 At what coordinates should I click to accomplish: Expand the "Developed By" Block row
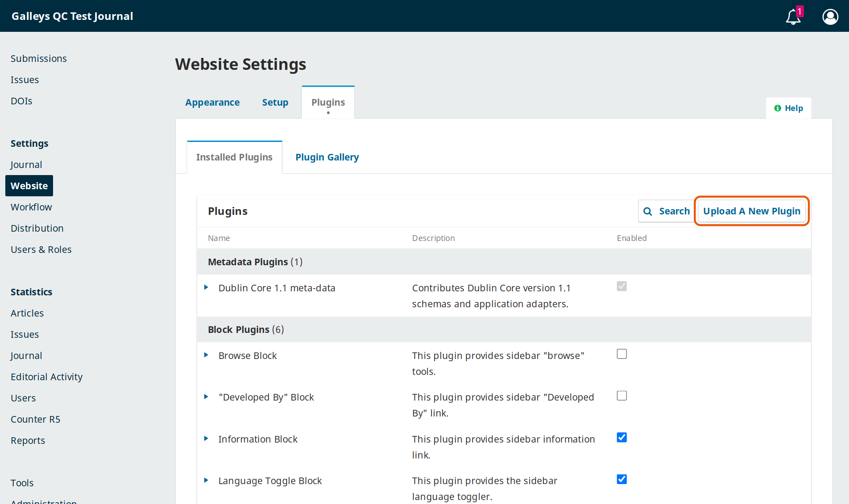(x=206, y=397)
